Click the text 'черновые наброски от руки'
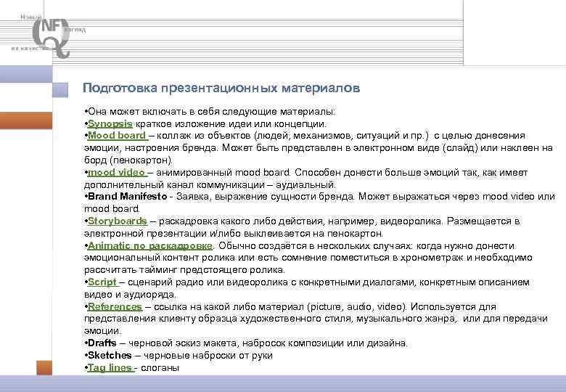 [208, 356]
